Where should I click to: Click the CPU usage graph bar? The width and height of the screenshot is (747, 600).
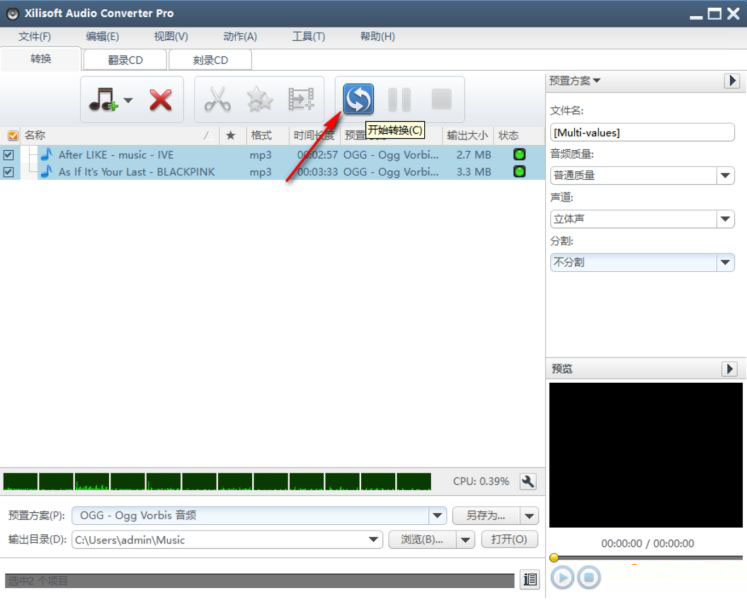click(x=217, y=481)
